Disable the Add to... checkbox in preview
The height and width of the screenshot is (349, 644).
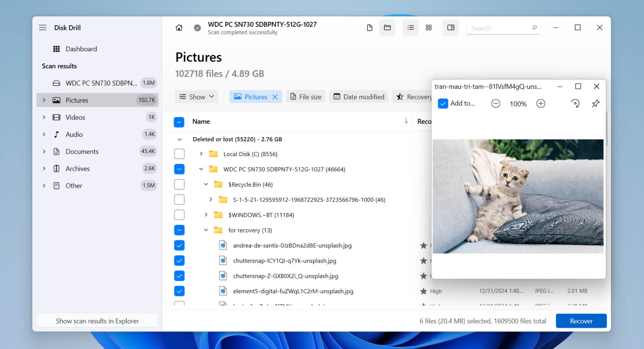[443, 103]
